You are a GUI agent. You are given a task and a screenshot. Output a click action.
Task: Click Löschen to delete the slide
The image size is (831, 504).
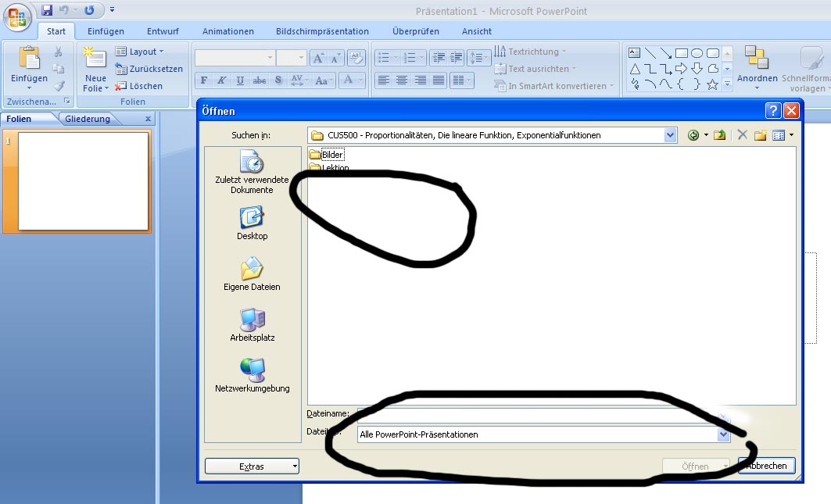139,86
